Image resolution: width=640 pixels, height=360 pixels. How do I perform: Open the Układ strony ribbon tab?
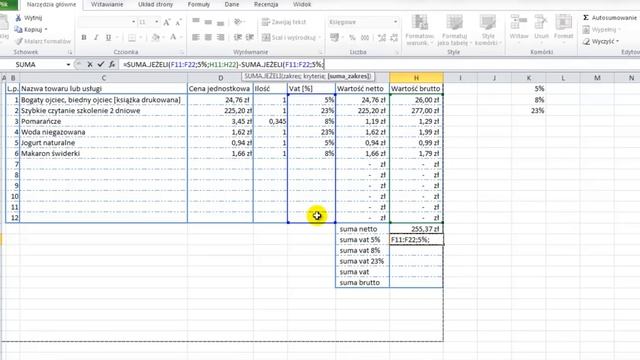[155, 4]
